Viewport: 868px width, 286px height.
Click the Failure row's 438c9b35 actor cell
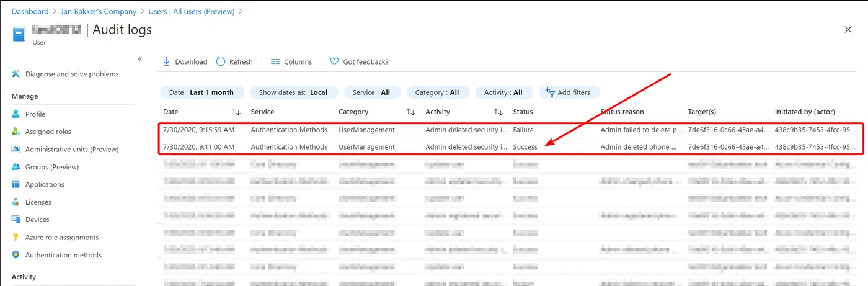pos(815,130)
